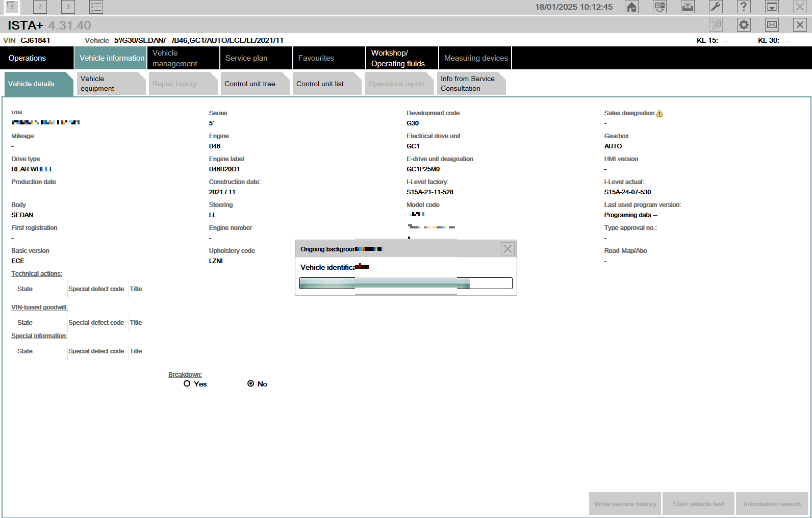Screen dimensions: 812x518
Task: Click the VIN CJ61841 header value
Action: [x=35, y=40]
